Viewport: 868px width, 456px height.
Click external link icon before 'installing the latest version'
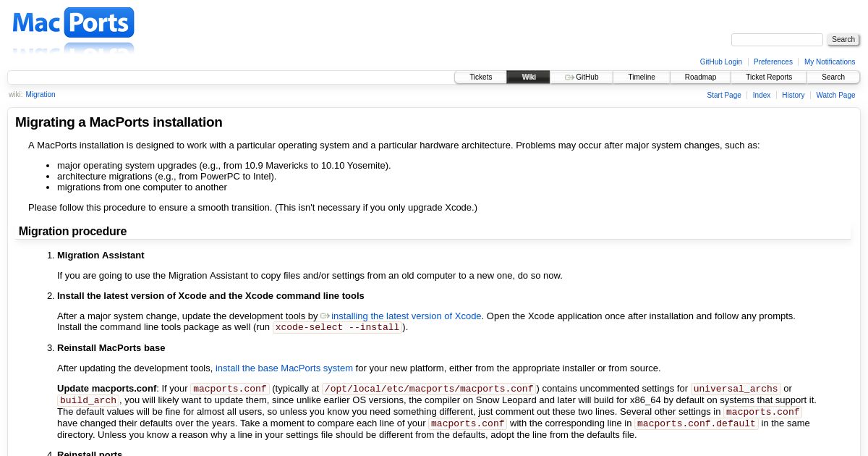point(325,316)
